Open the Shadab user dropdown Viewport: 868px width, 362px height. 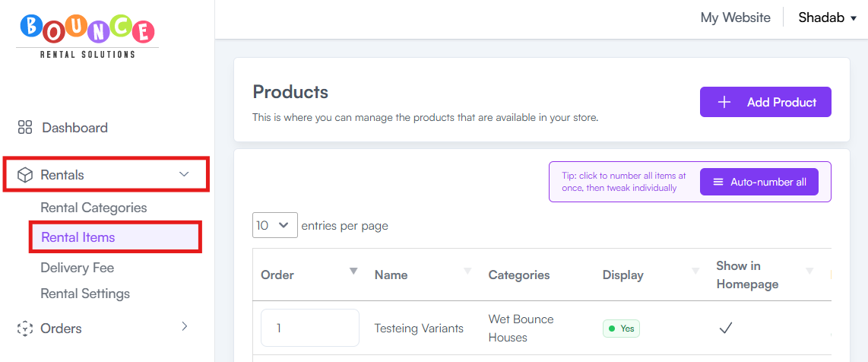(x=827, y=17)
